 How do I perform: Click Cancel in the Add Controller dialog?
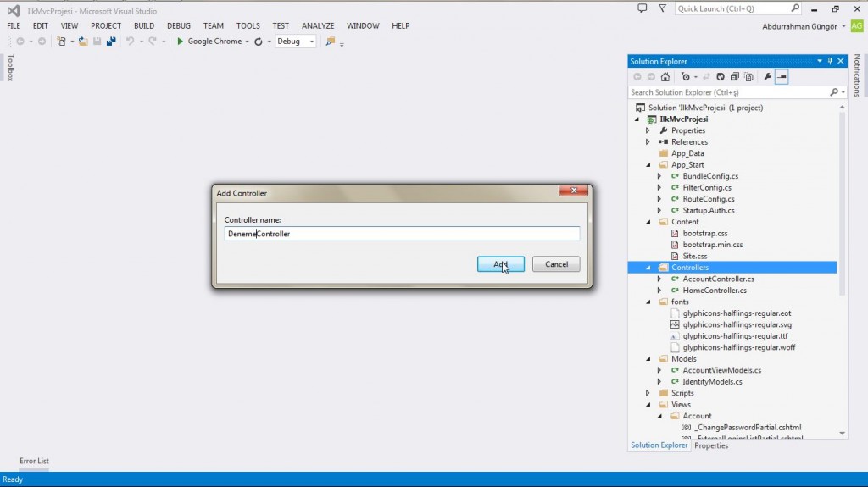pos(556,264)
